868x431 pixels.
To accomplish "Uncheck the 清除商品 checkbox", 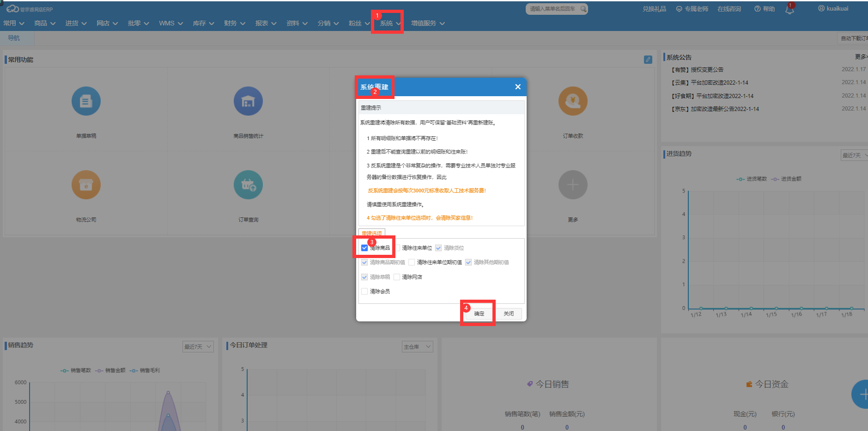I will (x=364, y=248).
